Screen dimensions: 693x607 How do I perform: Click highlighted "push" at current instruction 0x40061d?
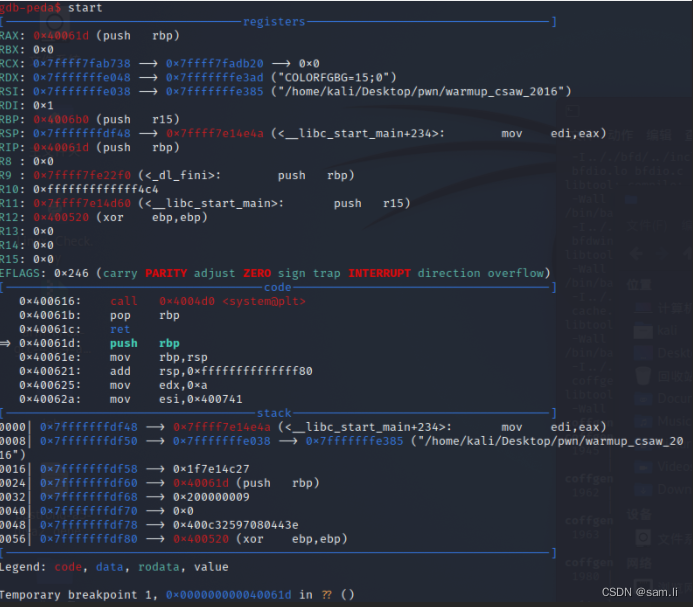tap(124, 344)
